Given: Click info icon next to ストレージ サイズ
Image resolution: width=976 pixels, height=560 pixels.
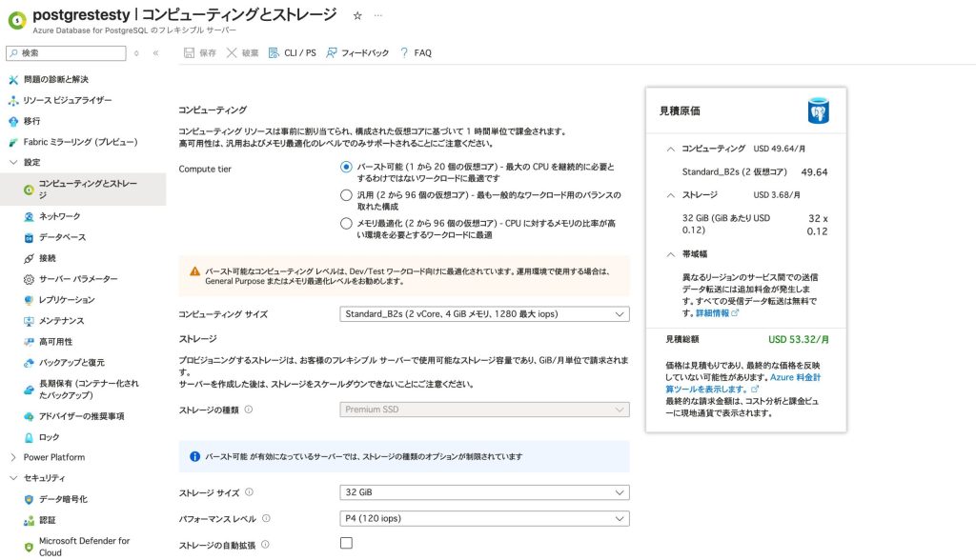Looking at the screenshot, I should [x=249, y=492].
